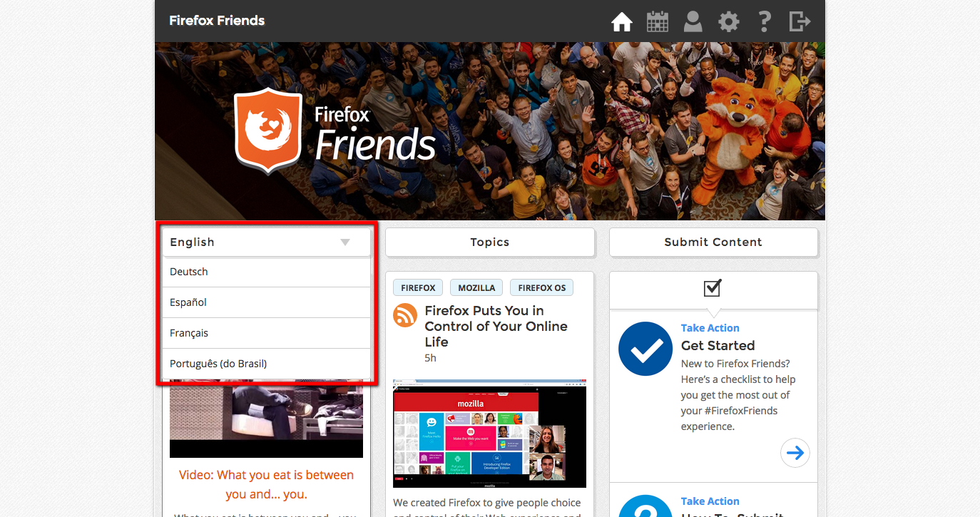Click the blue checkmark circle icon
Screen dimensions: 980x517
pos(645,349)
